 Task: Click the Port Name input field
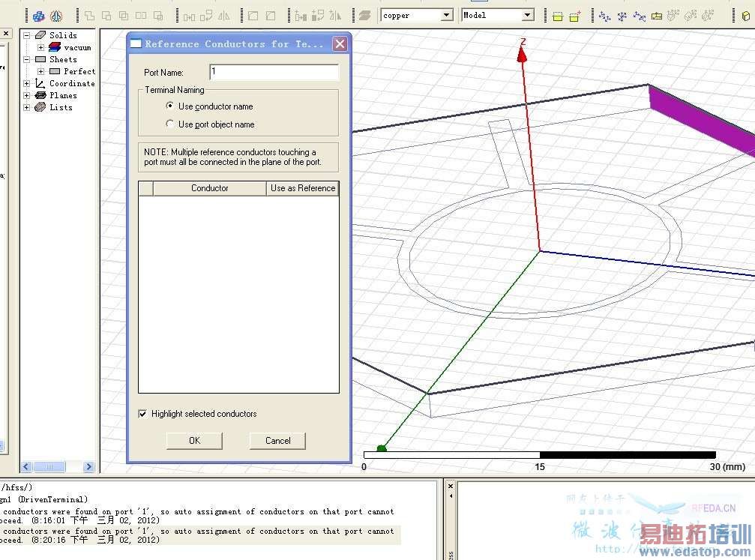(274, 72)
